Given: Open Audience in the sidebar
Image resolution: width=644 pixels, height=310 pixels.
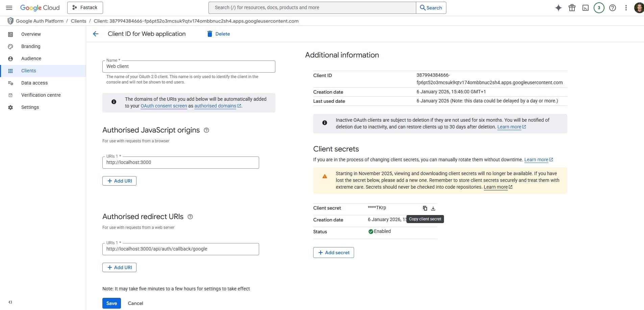Looking at the screenshot, I should click(43, 58).
